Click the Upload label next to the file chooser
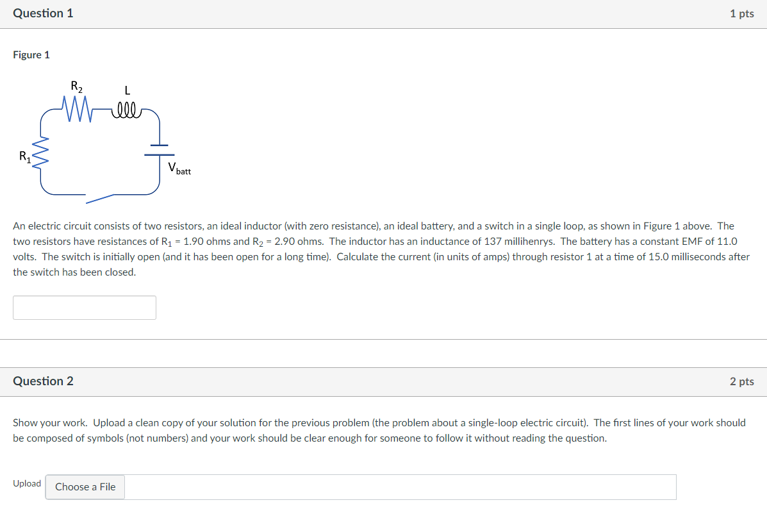The width and height of the screenshot is (767, 532). [x=26, y=483]
